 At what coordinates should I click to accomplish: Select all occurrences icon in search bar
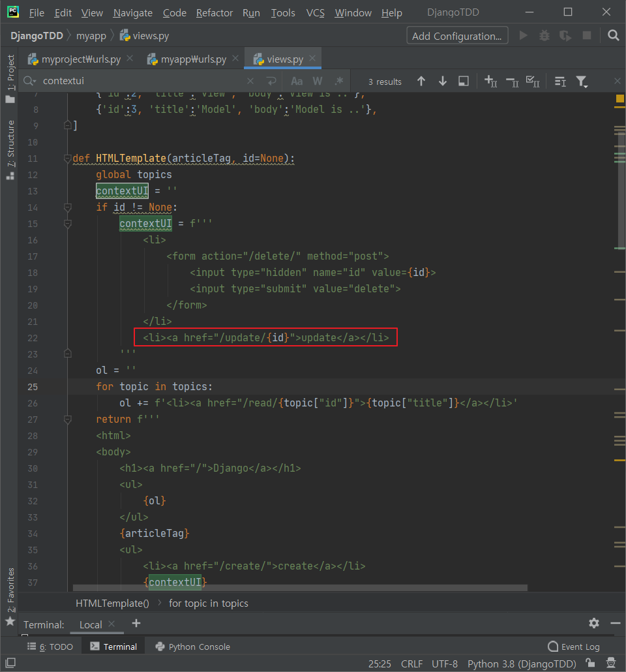[x=533, y=81]
